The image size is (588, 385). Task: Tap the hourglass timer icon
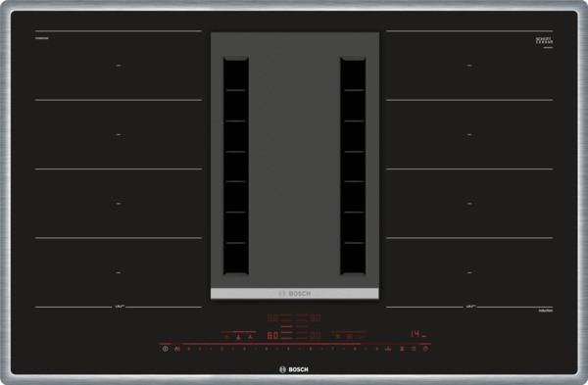click(402, 349)
